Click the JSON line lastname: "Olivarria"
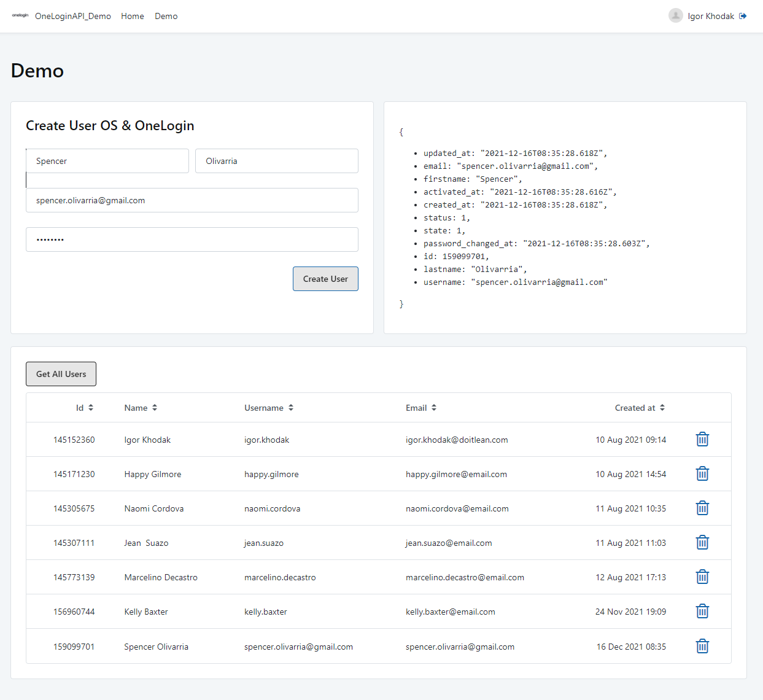This screenshot has height=700, width=763. 475,270
